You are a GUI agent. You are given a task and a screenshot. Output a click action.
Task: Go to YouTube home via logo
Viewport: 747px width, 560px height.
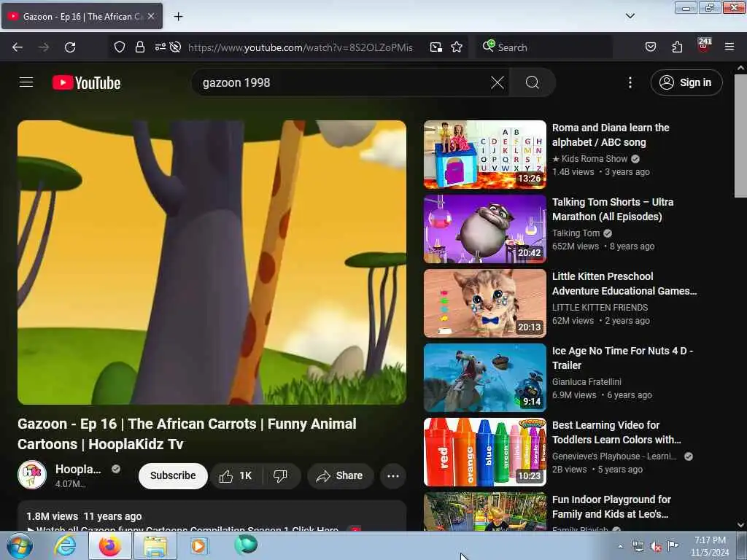click(x=87, y=82)
